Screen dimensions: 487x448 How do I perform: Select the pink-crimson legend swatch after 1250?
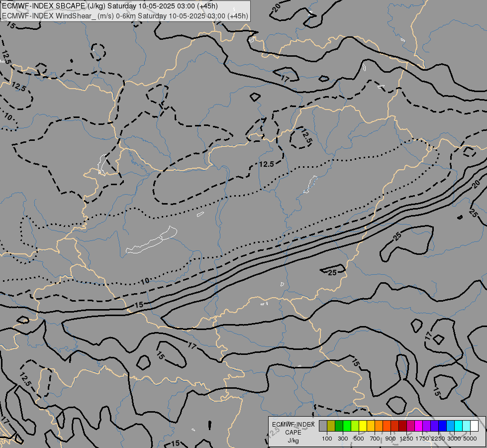(410, 426)
